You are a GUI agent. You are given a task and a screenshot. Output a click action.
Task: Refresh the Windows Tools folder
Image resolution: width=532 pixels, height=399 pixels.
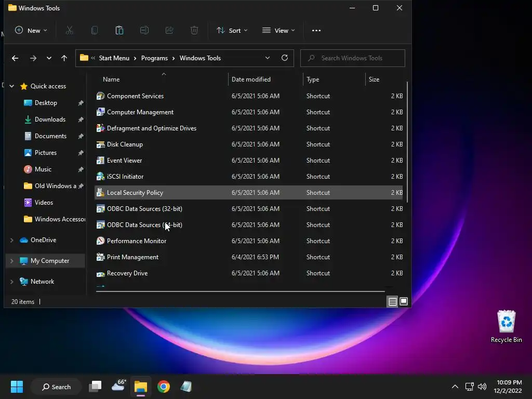tap(285, 58)
